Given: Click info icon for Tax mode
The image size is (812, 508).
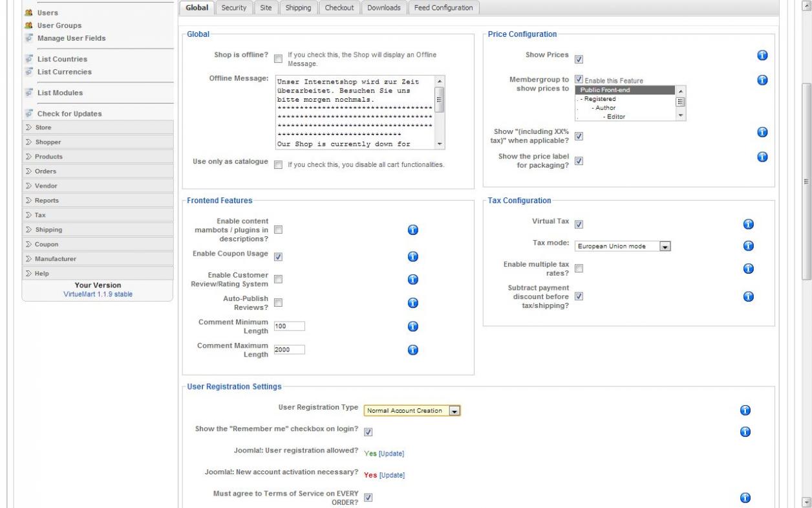Looking at the screenshot, I should click(x=749, y=246).
